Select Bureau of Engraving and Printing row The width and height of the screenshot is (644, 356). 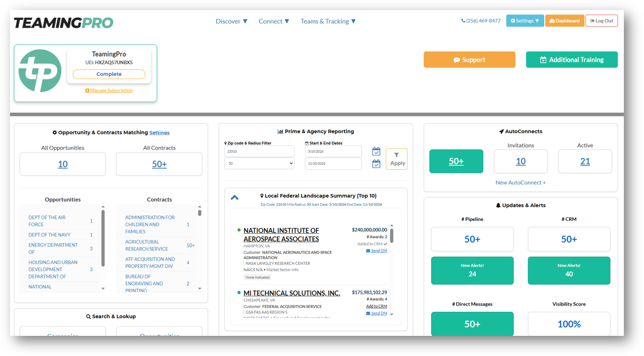click(157, 283)
